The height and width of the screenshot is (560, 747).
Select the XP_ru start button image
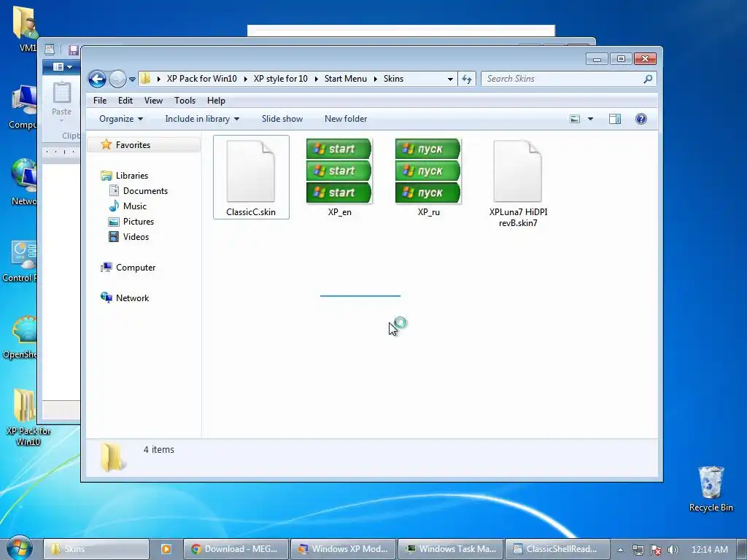tap(428, 178)
